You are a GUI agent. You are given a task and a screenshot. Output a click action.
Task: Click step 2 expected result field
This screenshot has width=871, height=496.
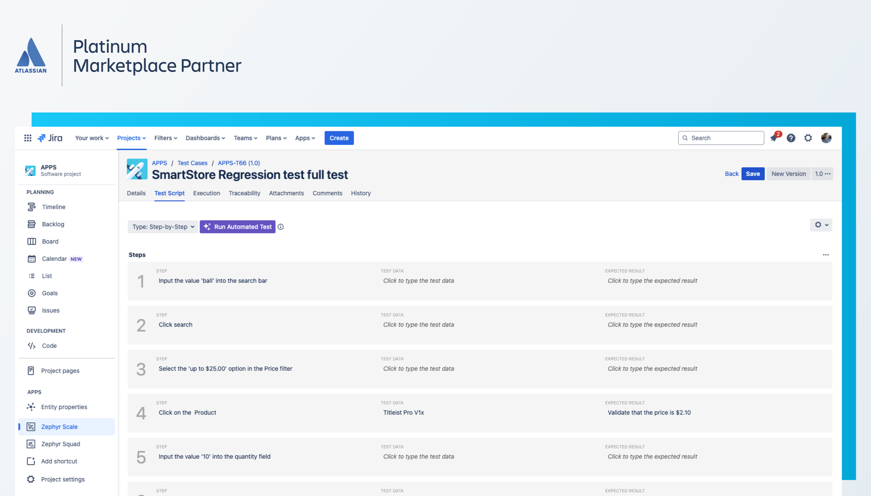(x=652, y=324)
